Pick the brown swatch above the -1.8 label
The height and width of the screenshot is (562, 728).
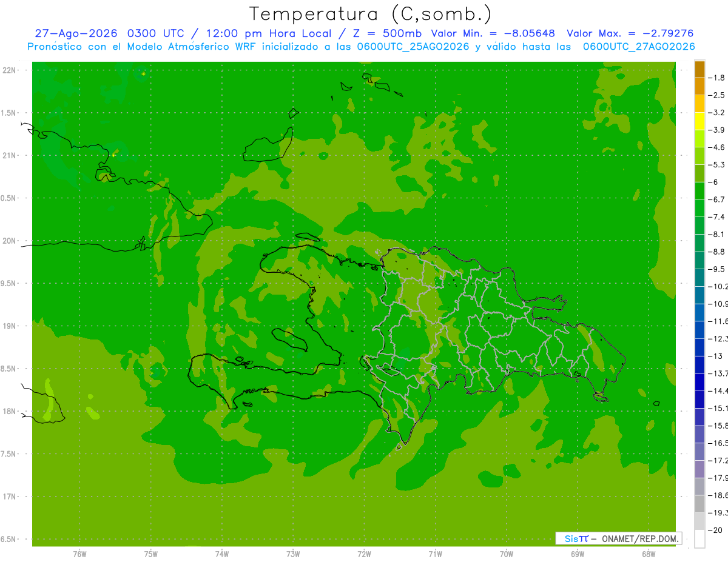(699, 70)
